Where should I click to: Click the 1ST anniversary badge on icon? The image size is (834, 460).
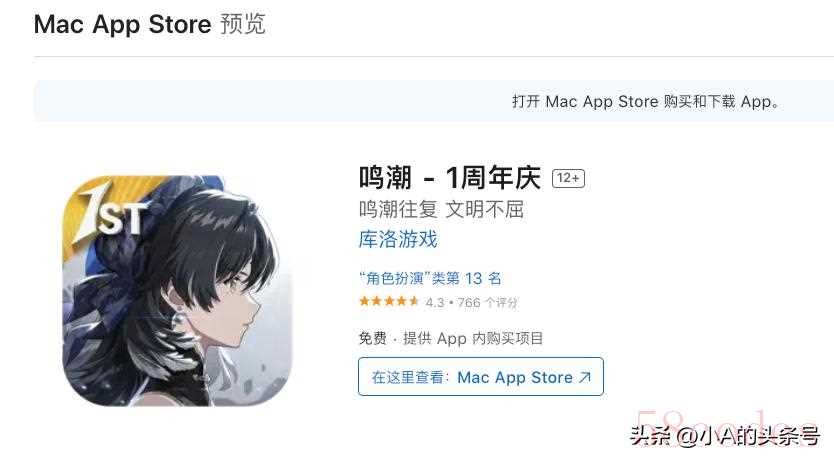coord(112,213)
